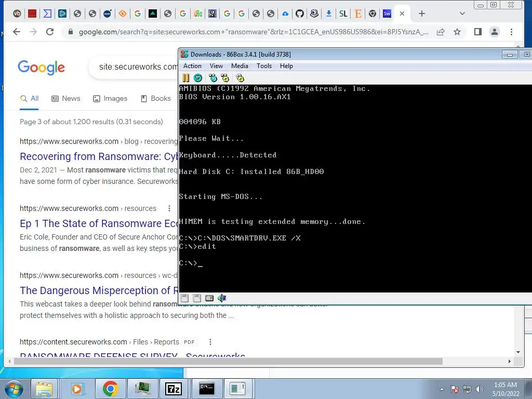Screen dimensions: 532x399
Task: Open the Chrome profile avatar
Action: pos(495,32)
